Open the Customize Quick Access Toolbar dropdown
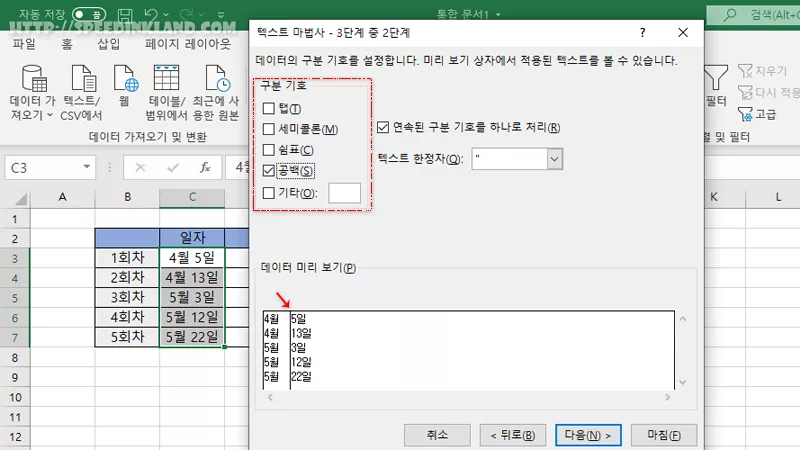The height and width of the screenshot is (450, 800). [x=221, y=15]
